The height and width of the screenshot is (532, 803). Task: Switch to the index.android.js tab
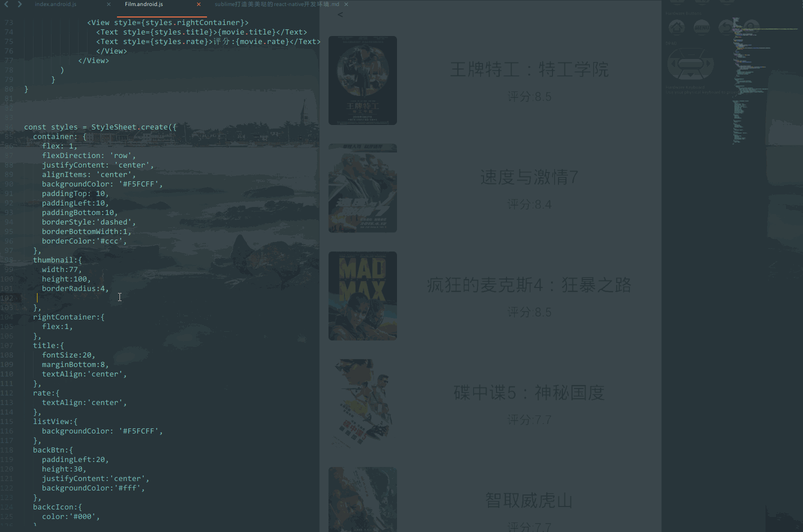point(55,4)
